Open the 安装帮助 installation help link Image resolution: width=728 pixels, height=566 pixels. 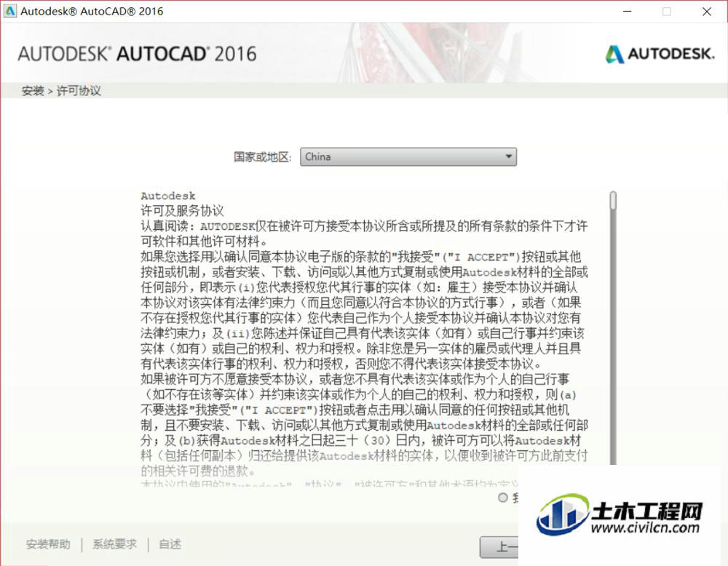coord(48,544)
